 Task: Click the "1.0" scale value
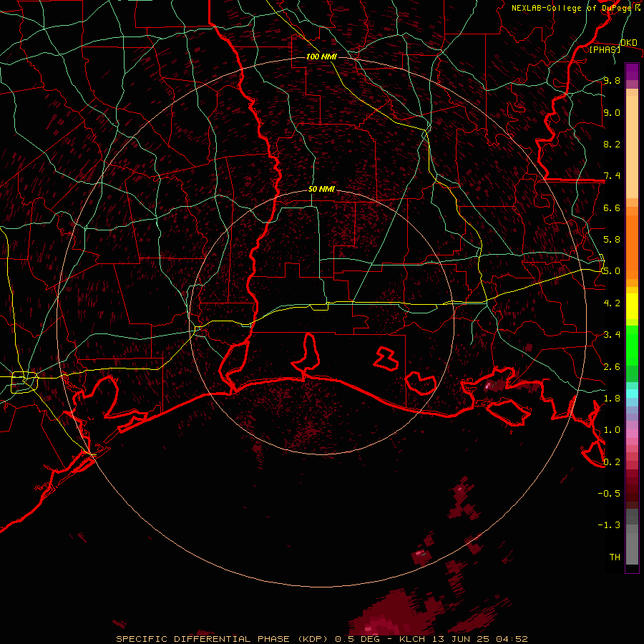pos(612,430)
